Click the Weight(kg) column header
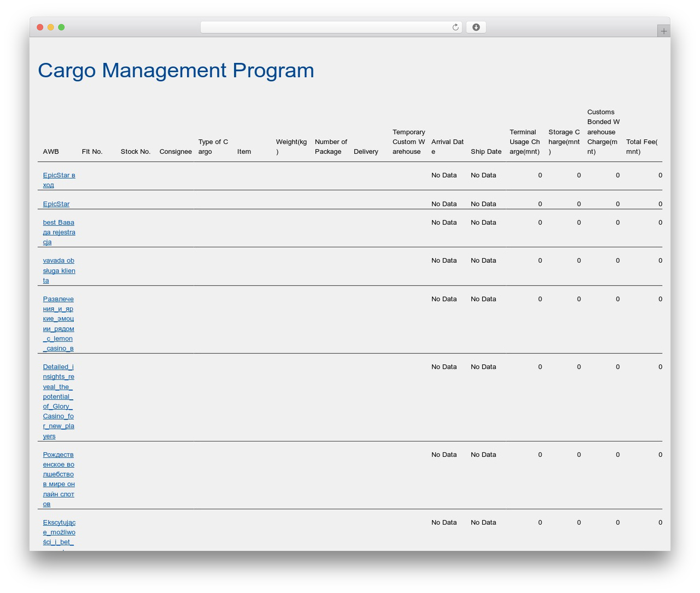The height and width of the screenshot is (593, 700). click(291, 147)
